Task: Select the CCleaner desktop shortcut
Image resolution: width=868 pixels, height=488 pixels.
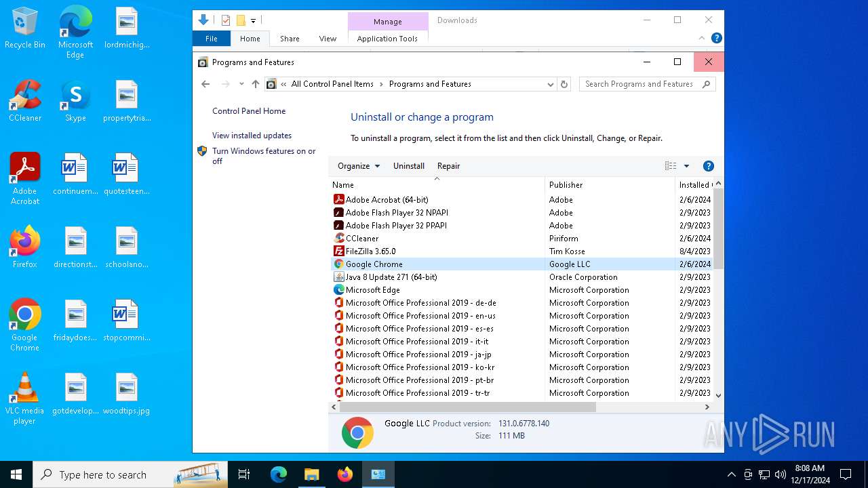Action: point(25,101)
